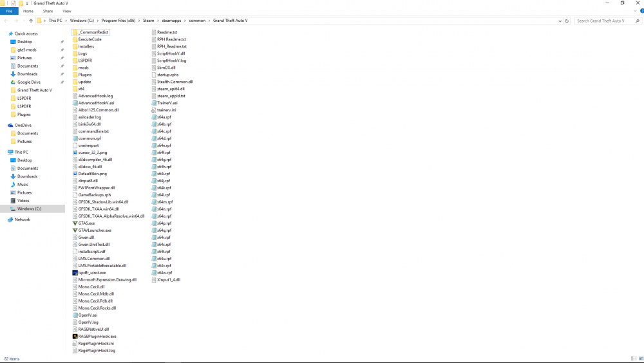Click the Refresh button beside address bar
Screen dimensions: 644x363
[x=567, y=21]
